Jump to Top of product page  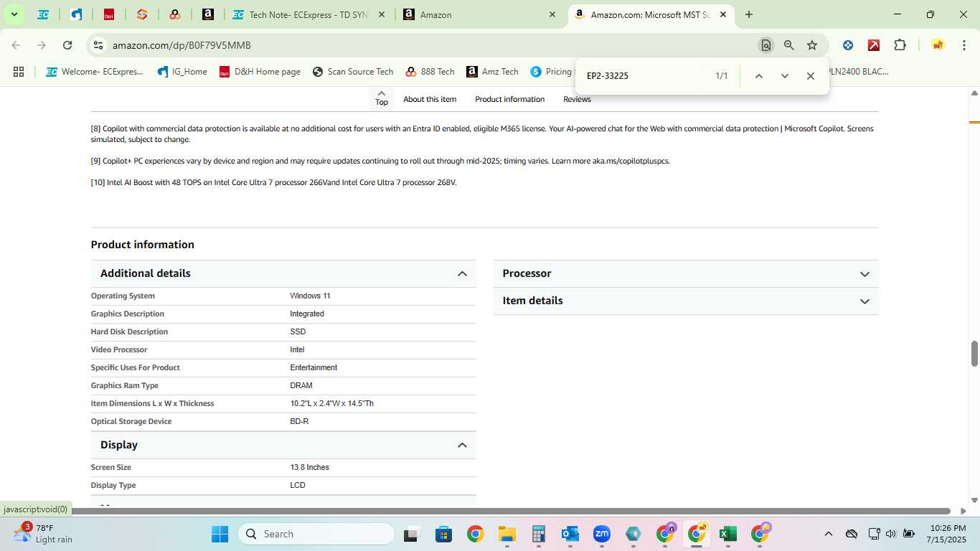[x=382, y=98]
